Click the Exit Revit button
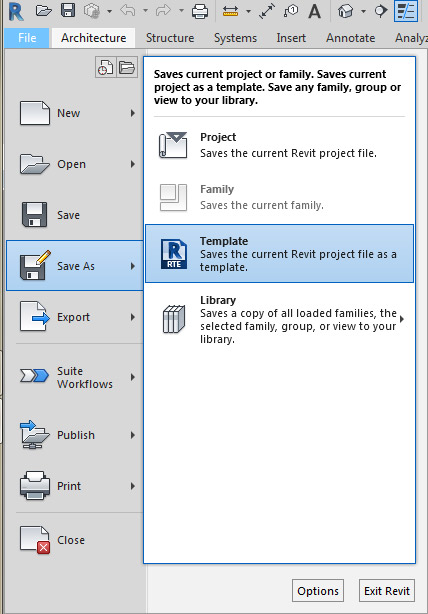The height and width of the screenshot is (614, 428). [x=386, y=591]
